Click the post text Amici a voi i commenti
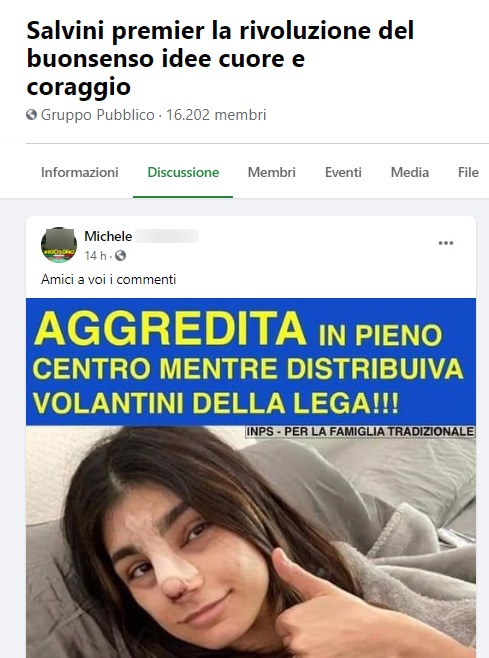The height and width of the screenshot is (658, 489). pos(108,279)
